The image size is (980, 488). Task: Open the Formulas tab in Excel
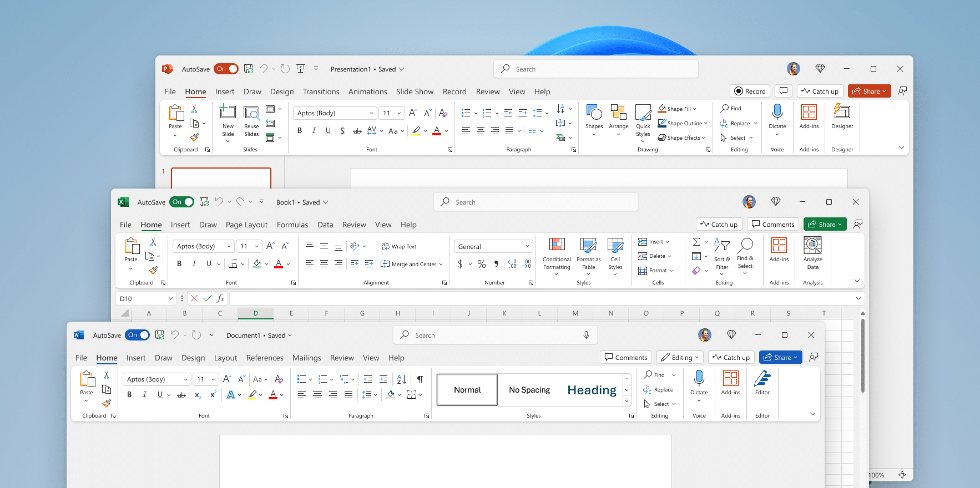coord(292,225)
